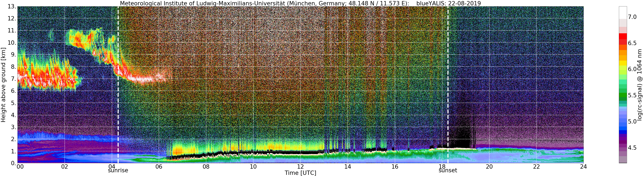Click the '5.' height axis tick label
This screenshot has width=644, height=177.
point(14,103)
